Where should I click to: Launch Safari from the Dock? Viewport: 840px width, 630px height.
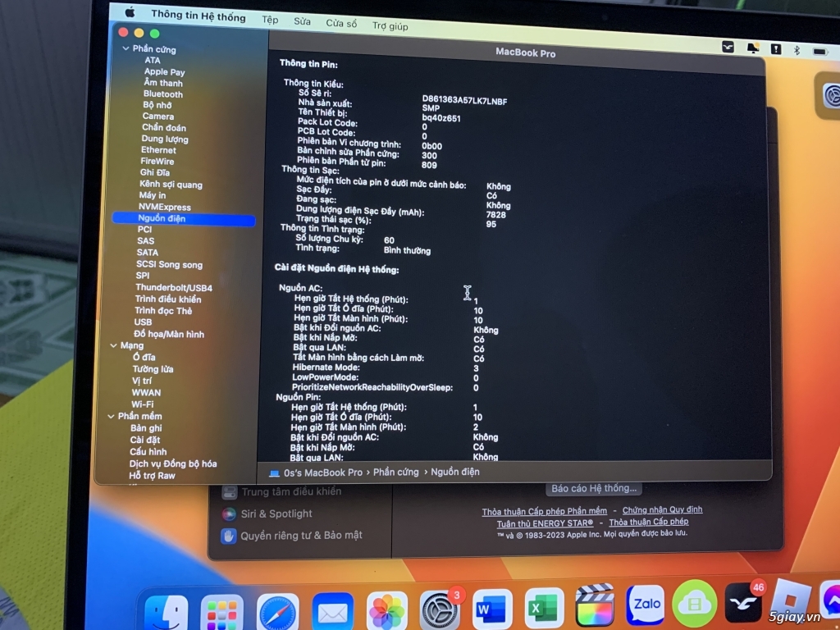pos(277,613)
